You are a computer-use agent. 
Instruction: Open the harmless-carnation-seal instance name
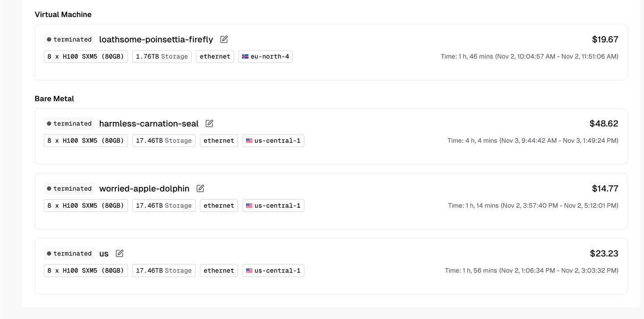(149, 123)
